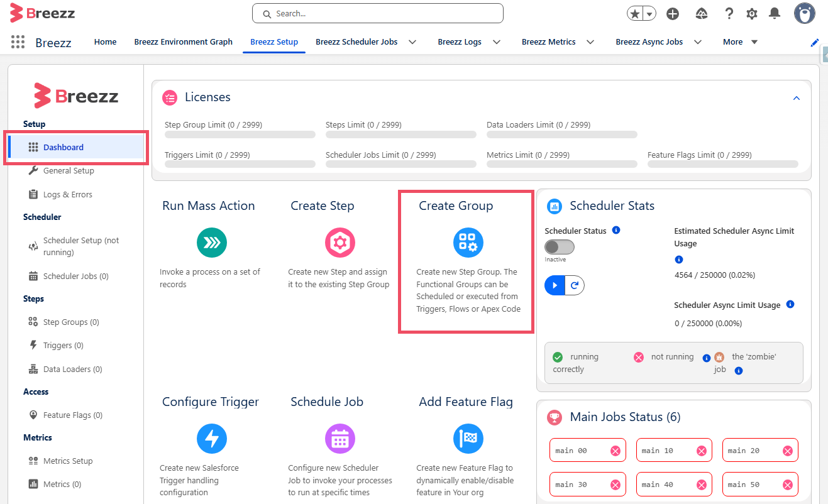This screenshot has width=828, height=504.
Task: Click the 'main 50' job status chip
Action: (760, 485)
